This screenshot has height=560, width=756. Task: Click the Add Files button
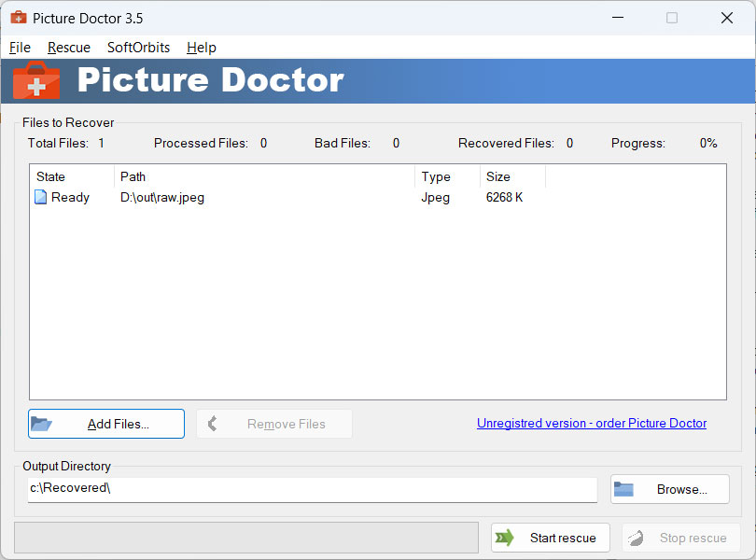(x=106, y=424)
